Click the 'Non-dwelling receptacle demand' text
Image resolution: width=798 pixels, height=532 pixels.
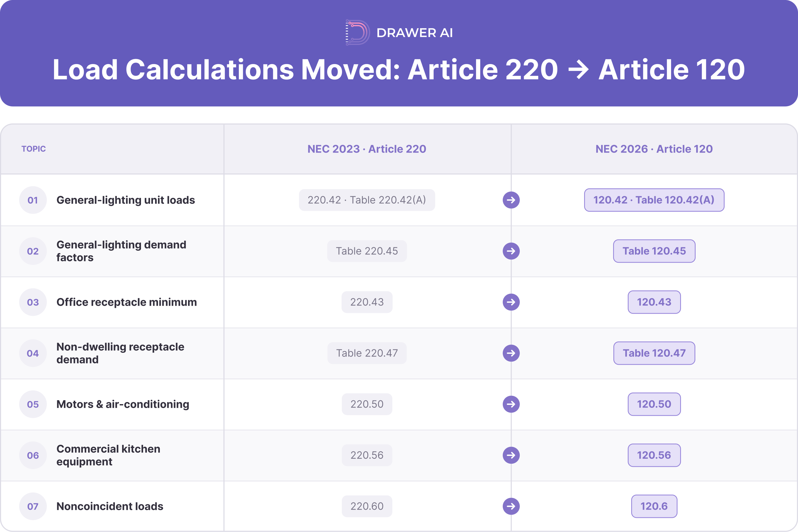[120, 353]
